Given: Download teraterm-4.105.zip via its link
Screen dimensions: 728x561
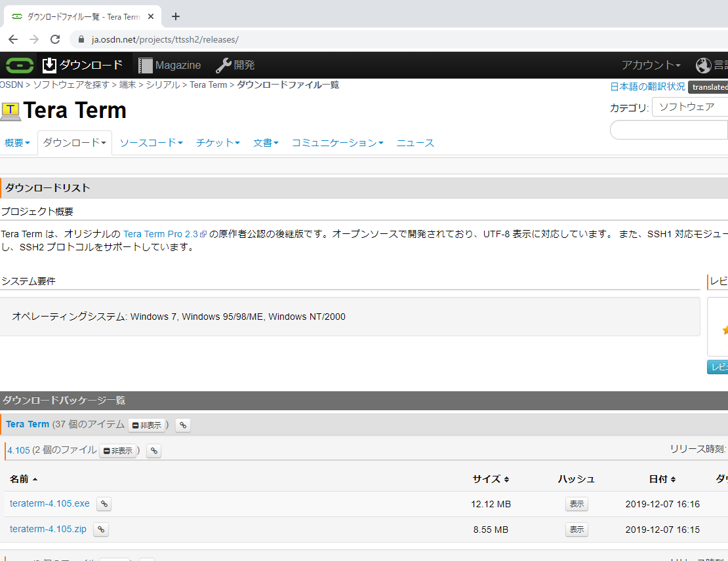Looking at the screenshot, I should pos(49,530).
